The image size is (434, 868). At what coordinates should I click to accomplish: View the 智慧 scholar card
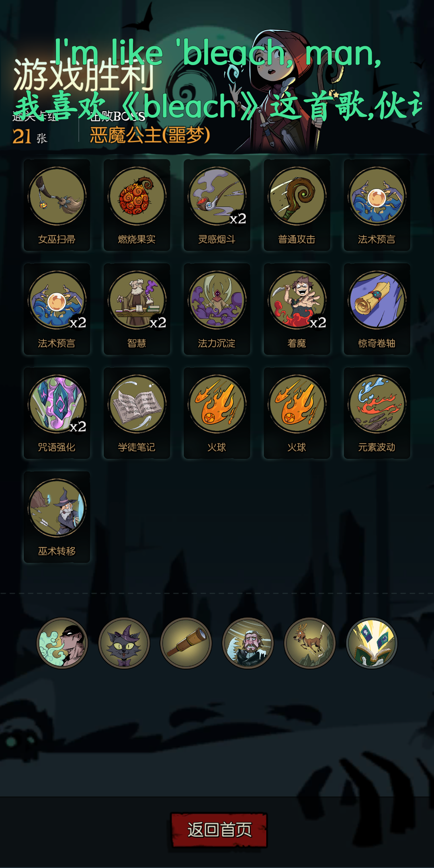coord(137,309)
